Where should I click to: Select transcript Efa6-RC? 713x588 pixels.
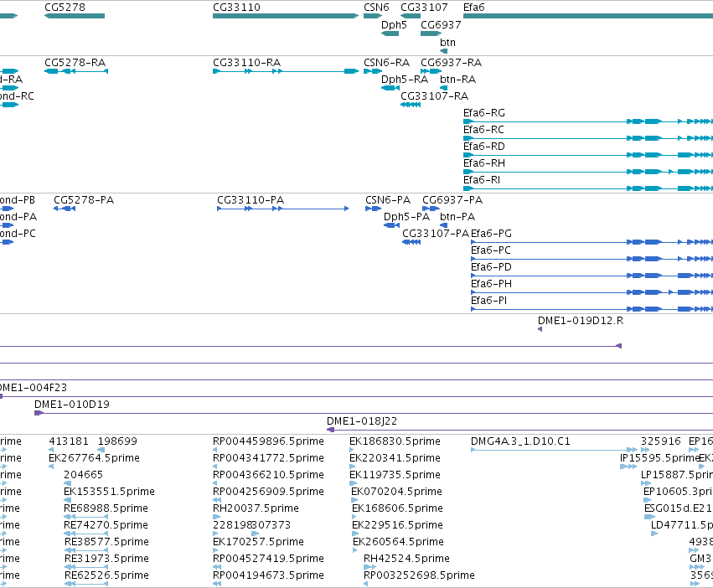tap(588, 138)
